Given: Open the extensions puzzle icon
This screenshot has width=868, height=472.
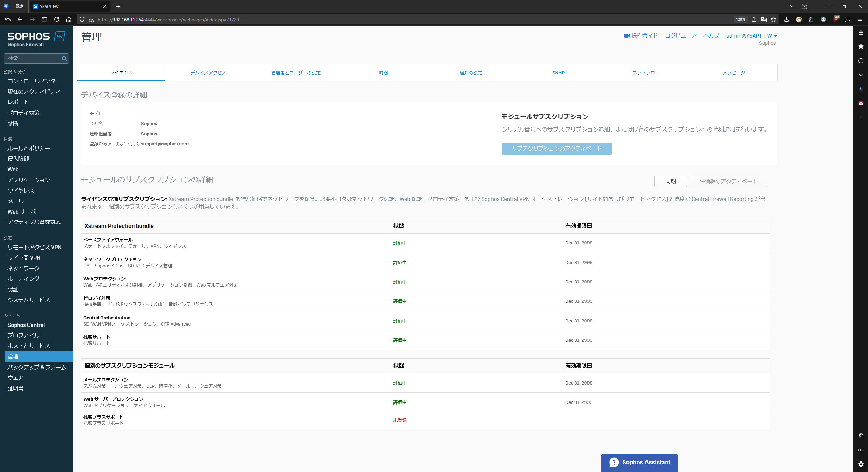Looking at the screenshot, I should click(x=811, y=20).
